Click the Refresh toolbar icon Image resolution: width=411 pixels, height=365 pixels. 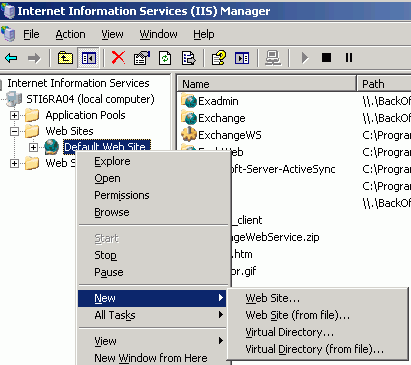pyautogui.click(x=165, y=58)
